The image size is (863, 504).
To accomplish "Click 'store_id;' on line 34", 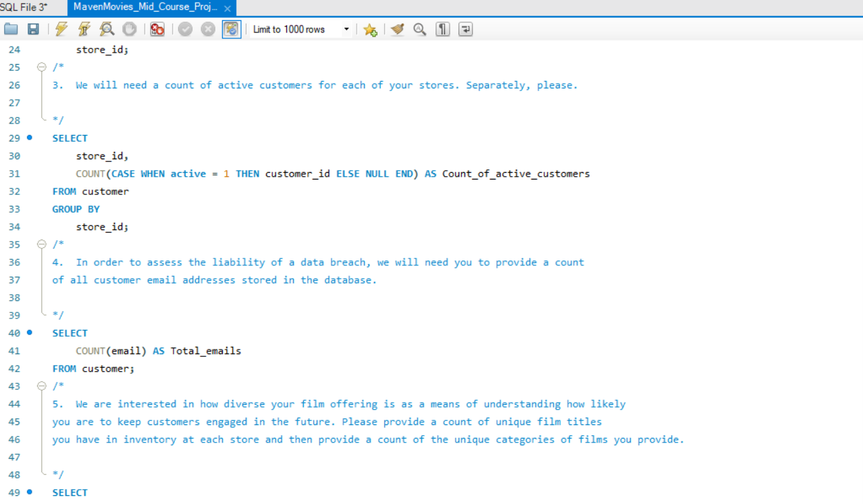I will 102,227.
